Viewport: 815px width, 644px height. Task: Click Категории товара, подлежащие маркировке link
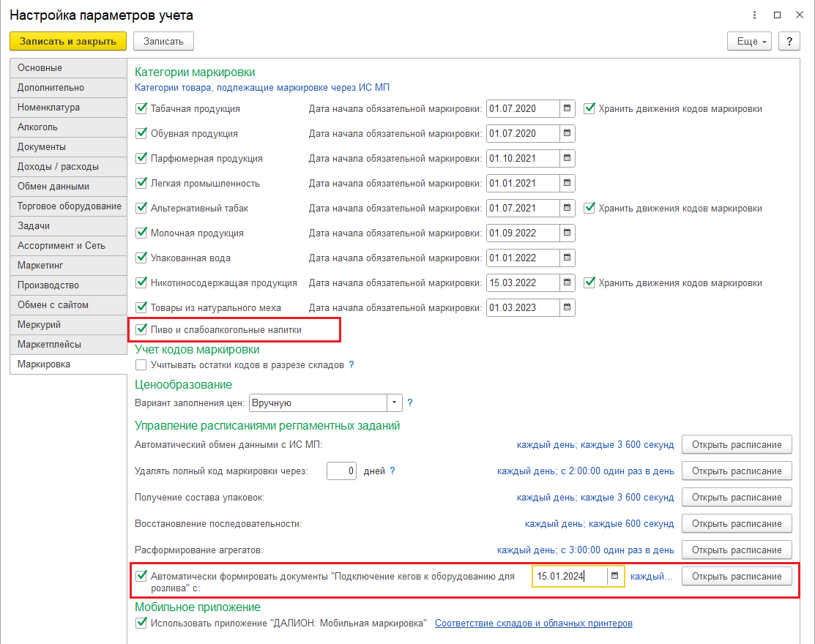(x=262, y=87)
